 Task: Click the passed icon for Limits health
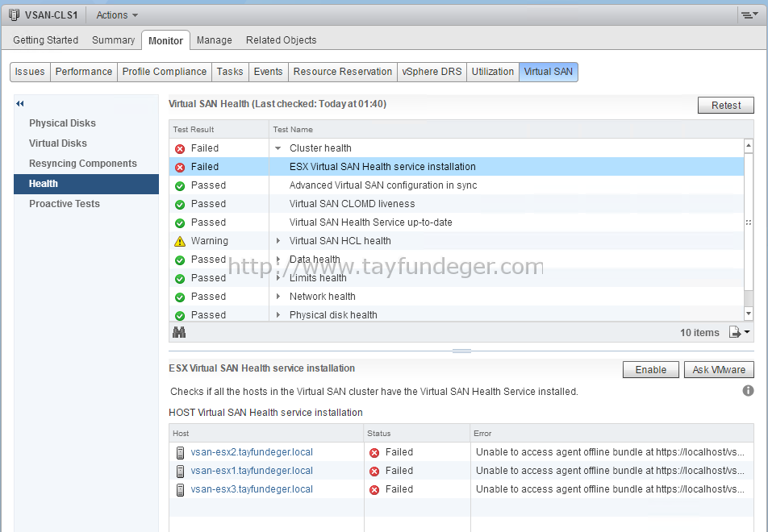click(180, 279)
